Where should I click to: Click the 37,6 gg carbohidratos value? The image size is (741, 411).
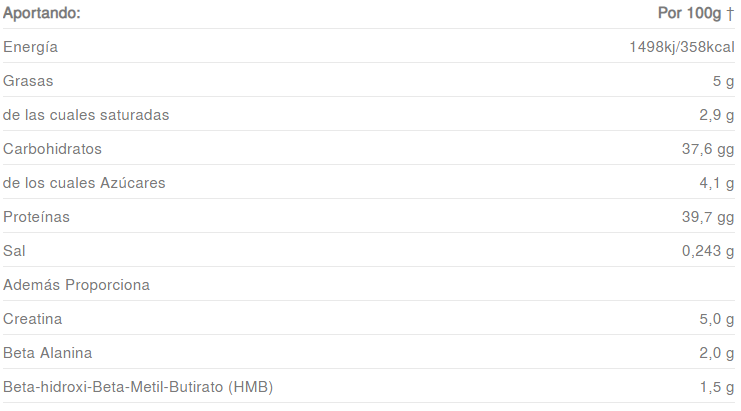(x=707, y=149)
